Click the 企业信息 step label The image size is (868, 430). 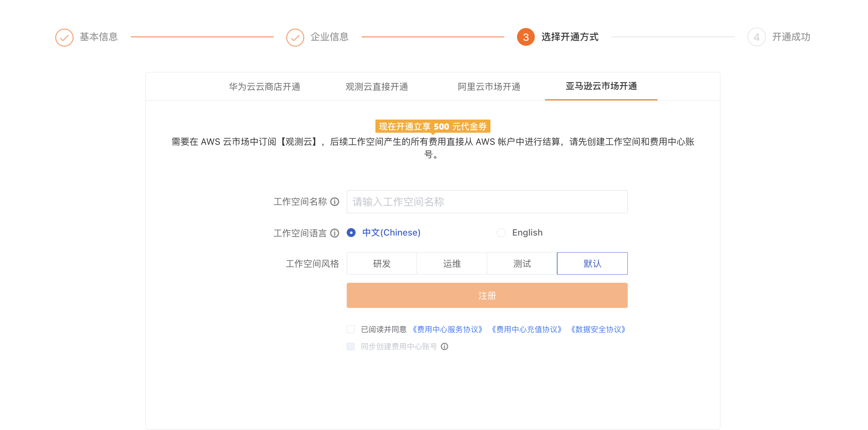pyautogui.click(x=330, y=37)
